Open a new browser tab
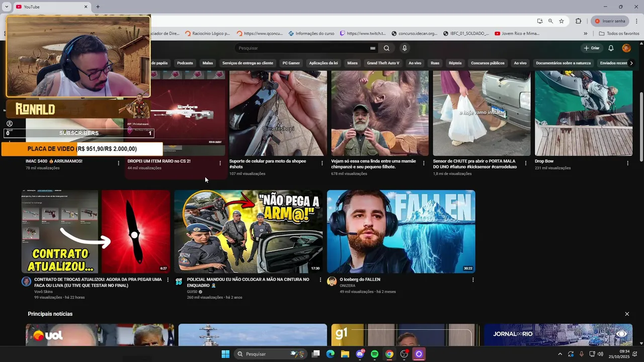This screenshot has height=362, width=644. tap(98, 7)
